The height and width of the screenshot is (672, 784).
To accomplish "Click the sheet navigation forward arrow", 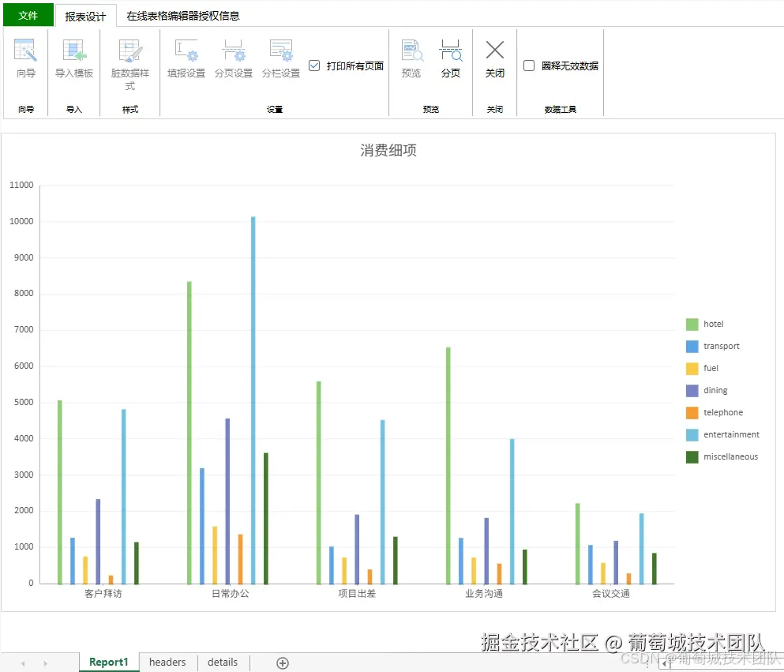I will coord(47,663).
